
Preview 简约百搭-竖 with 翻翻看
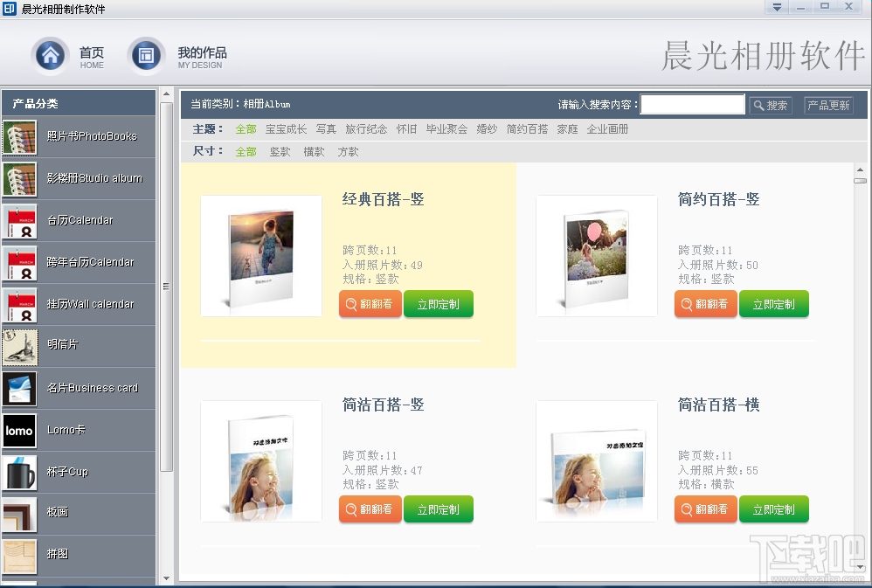(x=706, y=304)
